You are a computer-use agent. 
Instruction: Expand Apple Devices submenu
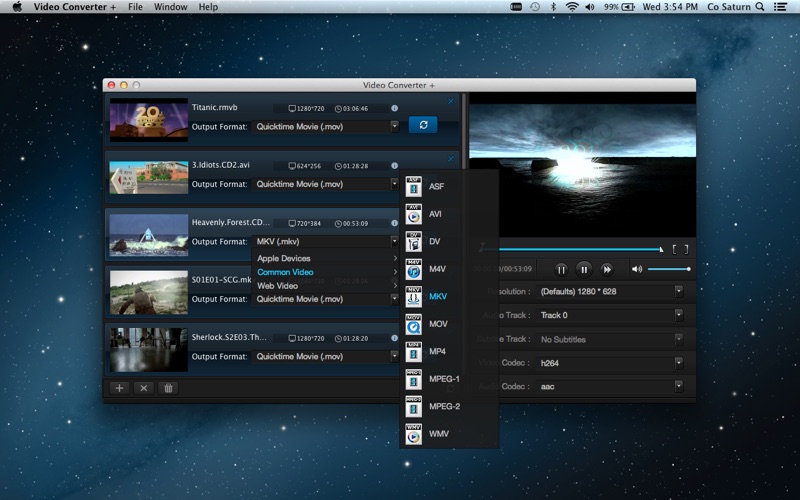pos(326,259)
